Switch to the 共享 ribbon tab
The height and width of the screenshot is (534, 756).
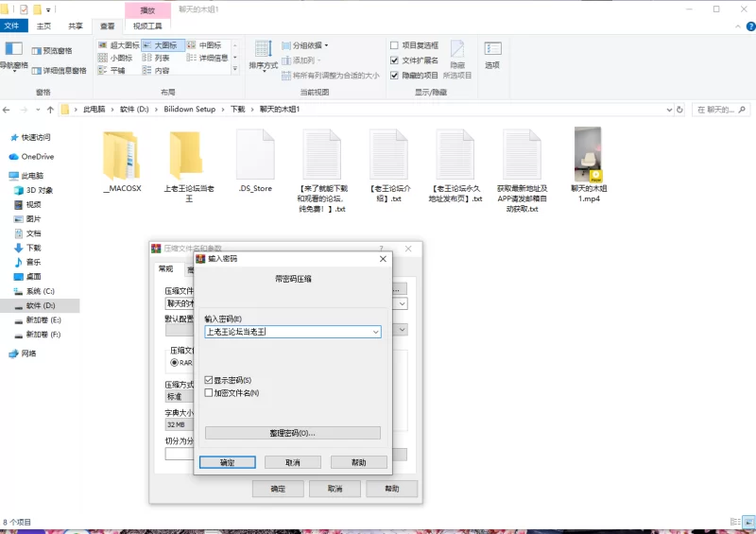tap(75, 26)
